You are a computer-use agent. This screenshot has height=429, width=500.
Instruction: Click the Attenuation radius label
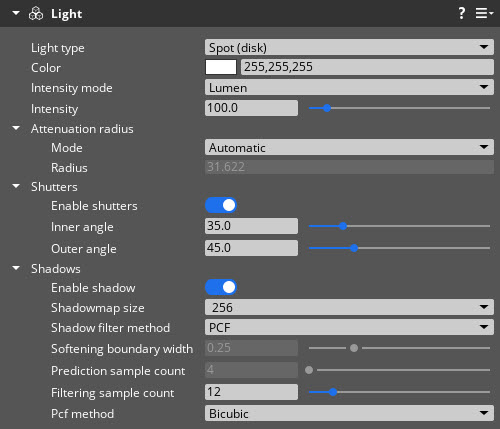tap(82, 129)
